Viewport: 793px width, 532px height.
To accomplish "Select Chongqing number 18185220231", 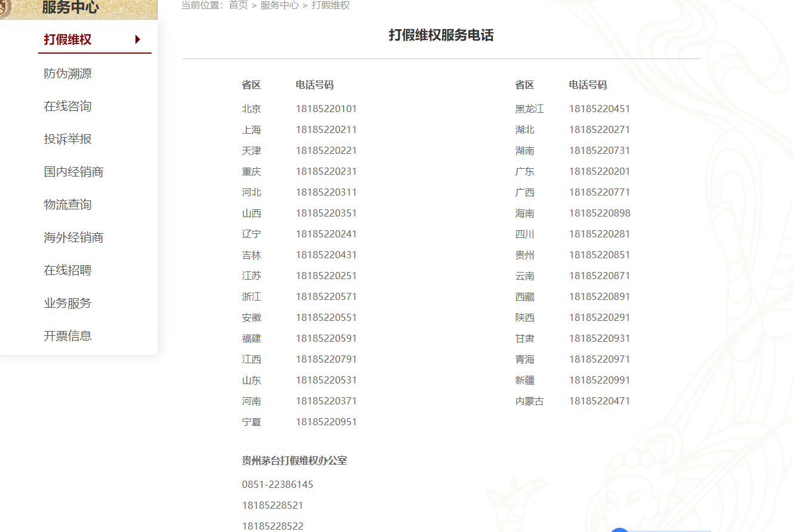I will 326,171.
